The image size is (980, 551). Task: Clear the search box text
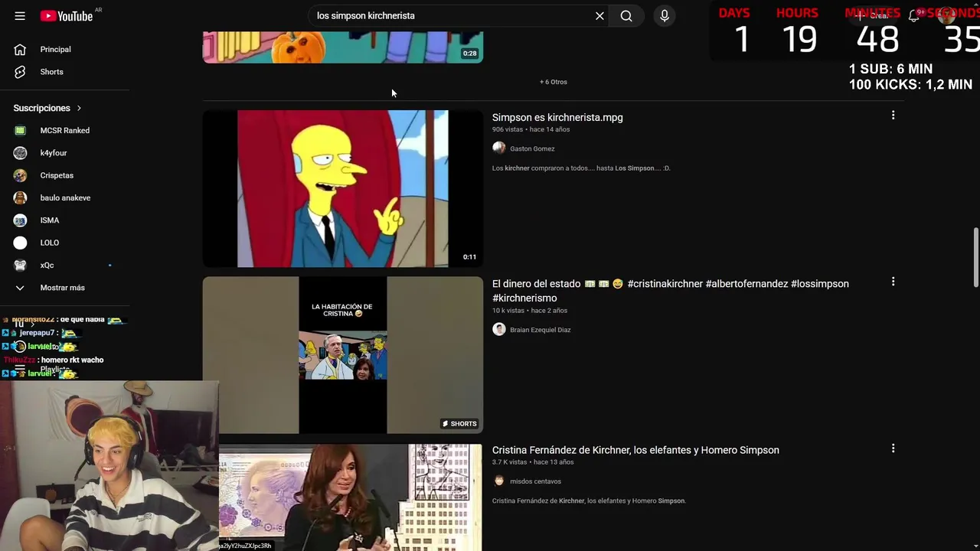tap(599, 16)
